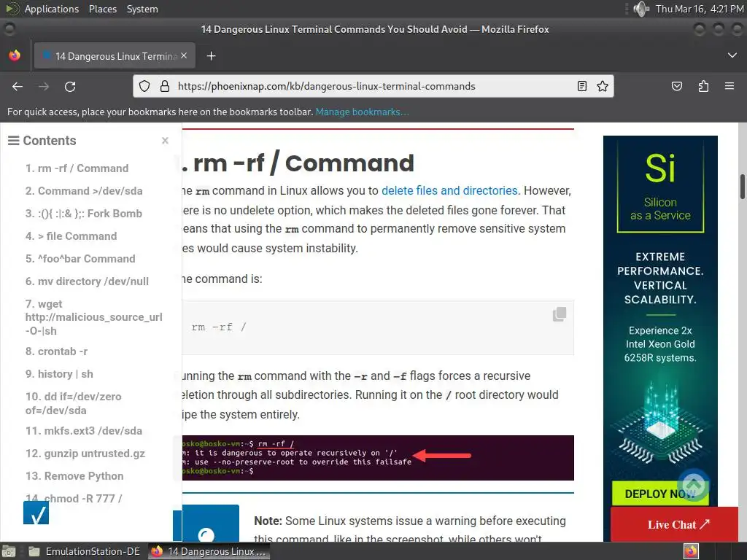
Task: Jump to 2. Command >/dev/sda section
Action: (x=84, y=191)
